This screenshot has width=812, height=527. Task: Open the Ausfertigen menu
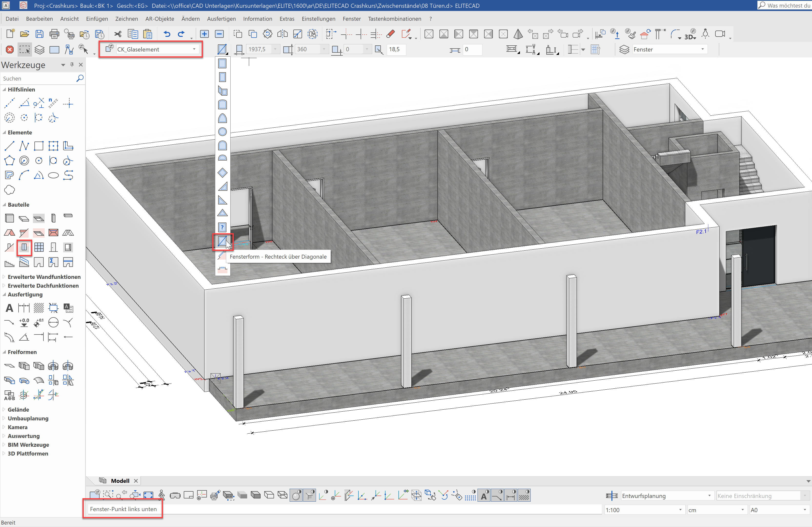[x=222, y=19]
